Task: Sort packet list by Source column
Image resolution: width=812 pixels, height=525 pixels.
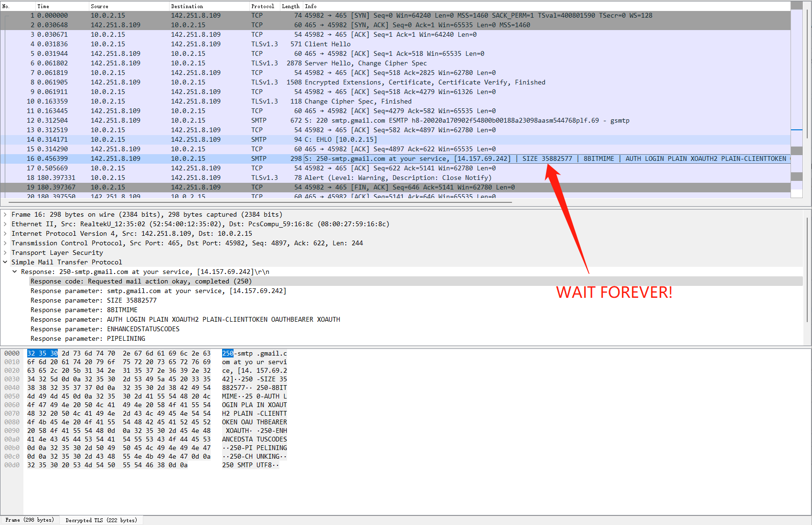Action: (129, 6)
